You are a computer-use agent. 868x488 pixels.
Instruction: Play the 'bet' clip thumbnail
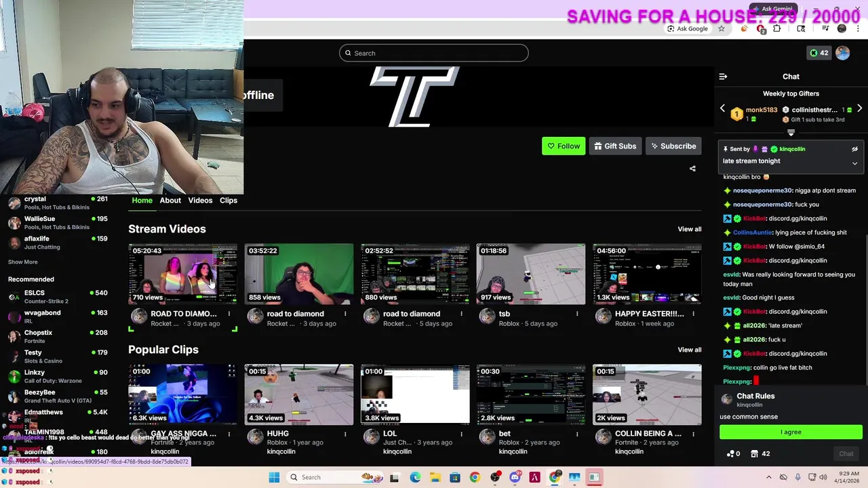531,394
